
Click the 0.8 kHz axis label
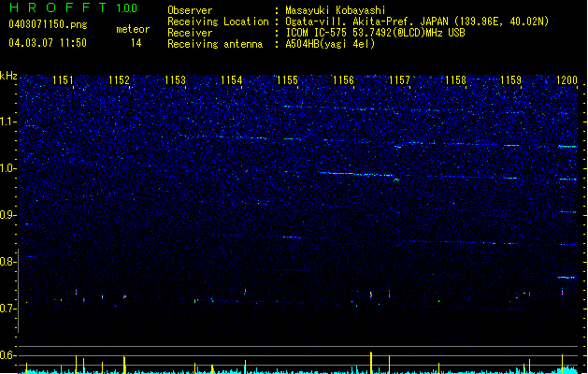(x=8, y=262)
